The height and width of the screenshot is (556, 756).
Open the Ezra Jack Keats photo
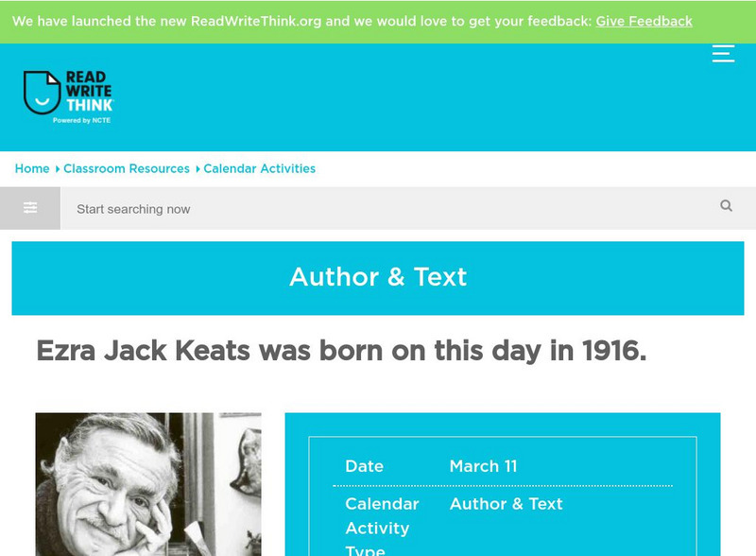[x=148, y=484]
